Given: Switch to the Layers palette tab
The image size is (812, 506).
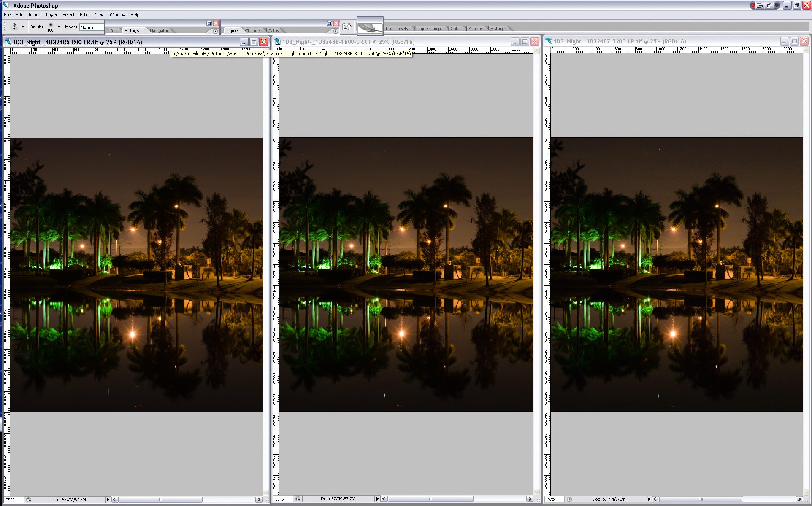Looking at the screenshot, I should coord(232,30).
